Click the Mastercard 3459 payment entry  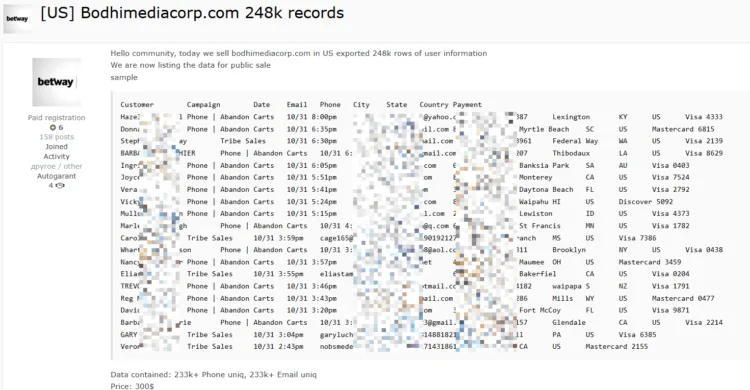(650, 262)
